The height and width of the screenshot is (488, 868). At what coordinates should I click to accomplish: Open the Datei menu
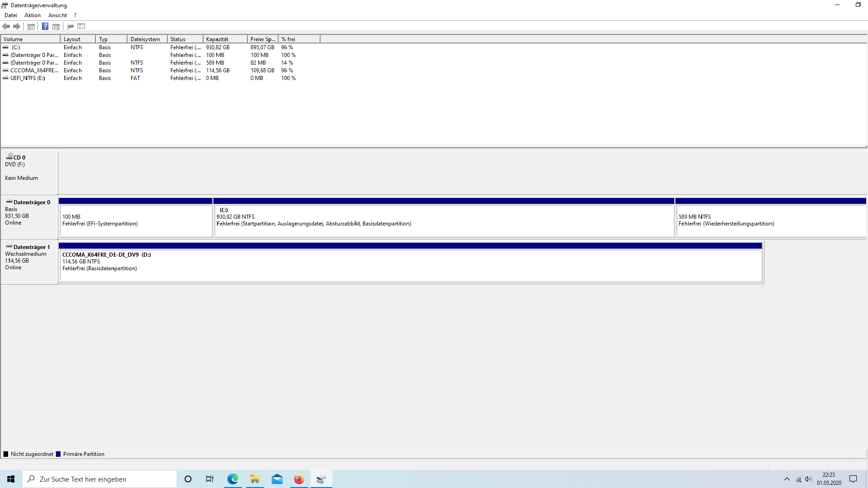coord(11,15)
